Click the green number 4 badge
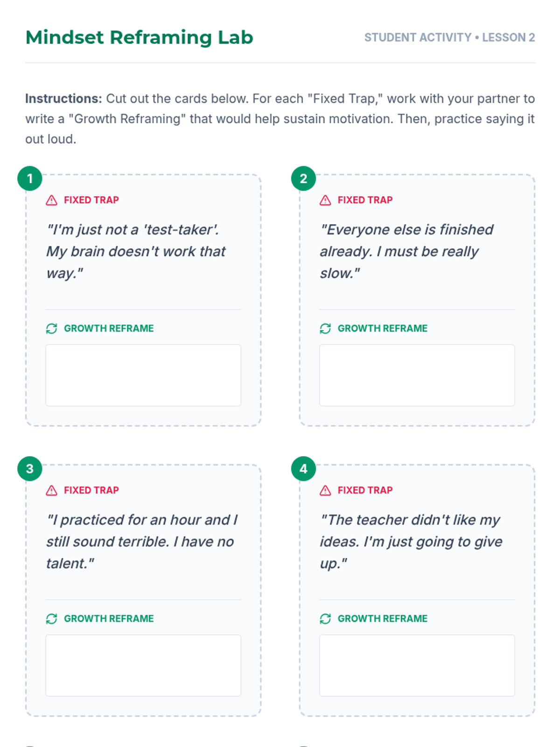This screenshot has height=747, width=560. 303,469
